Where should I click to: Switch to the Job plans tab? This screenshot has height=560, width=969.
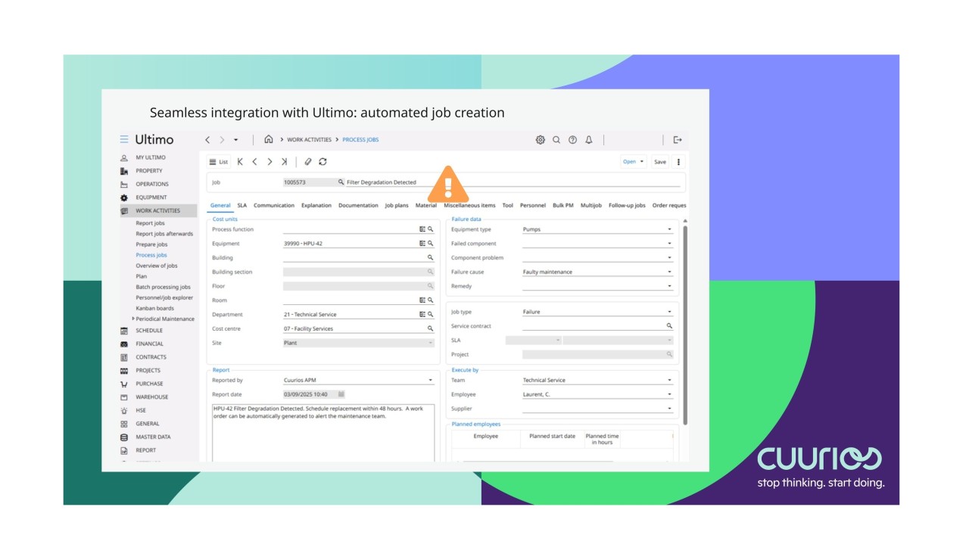397,205
